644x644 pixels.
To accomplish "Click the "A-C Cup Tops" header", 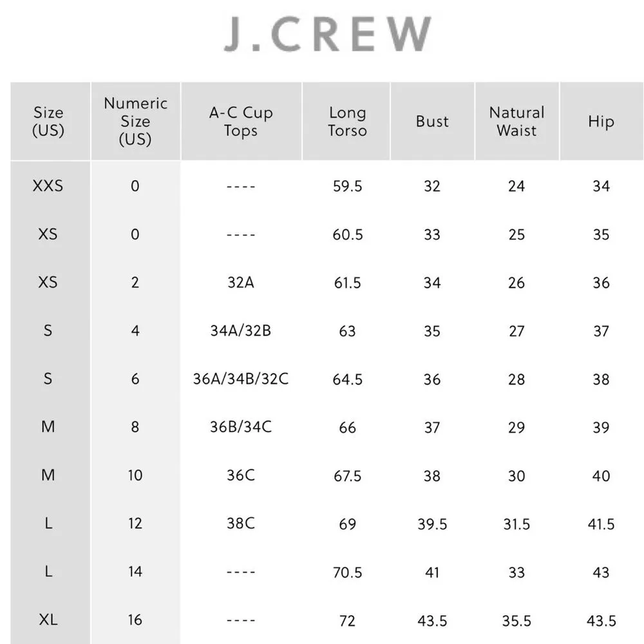I will [x=241, y=122].
